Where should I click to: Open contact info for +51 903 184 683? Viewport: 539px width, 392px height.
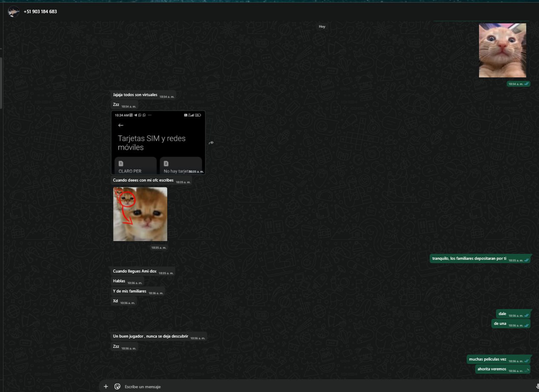tap(40, 11)
